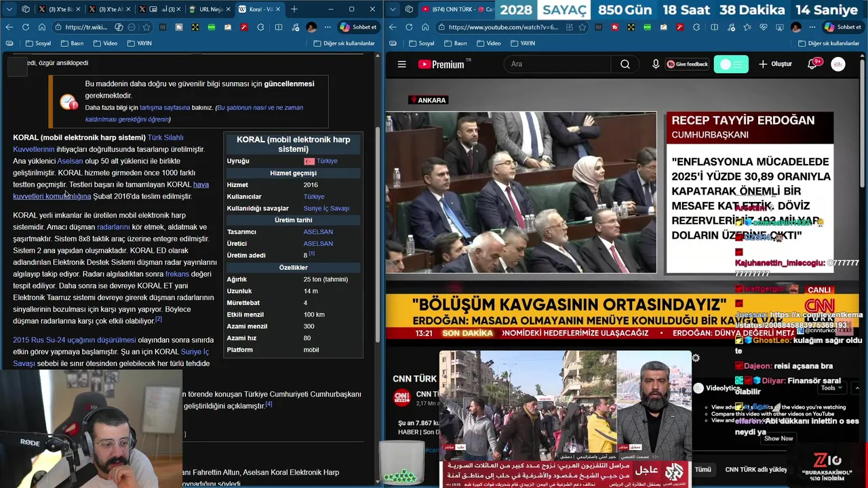
Task: Open YouTube hamburger guide menu
Action: (x=401, y=64)
